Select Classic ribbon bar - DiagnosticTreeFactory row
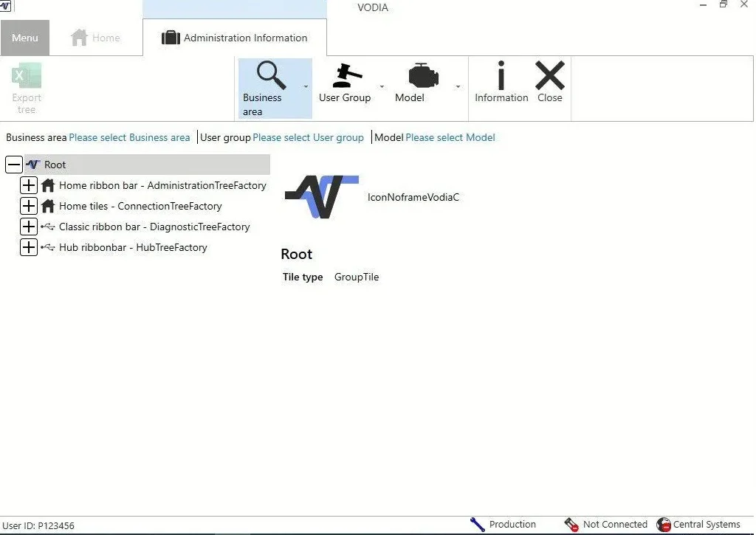Image resolution: width=756 pixels, height=535 pixels. click(x=154, y=227)
